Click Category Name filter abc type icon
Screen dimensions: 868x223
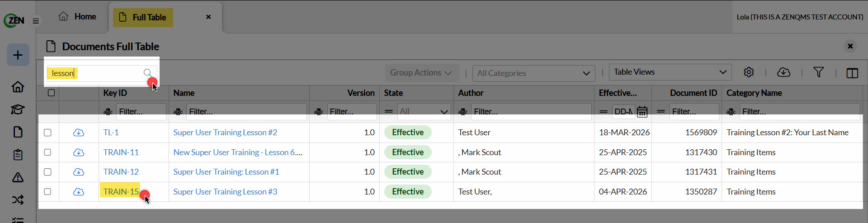point(731,112)
